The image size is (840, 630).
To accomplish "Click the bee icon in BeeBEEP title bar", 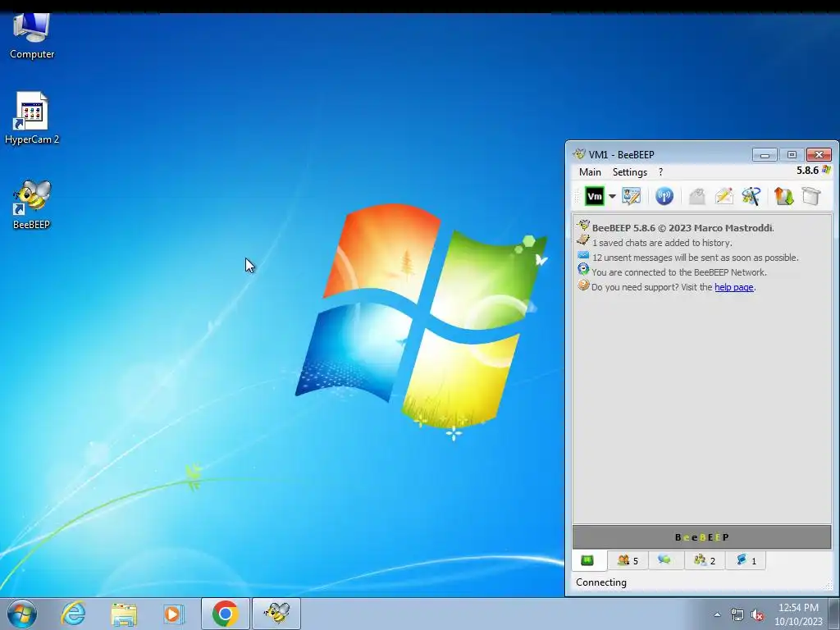I will [578, 154].
